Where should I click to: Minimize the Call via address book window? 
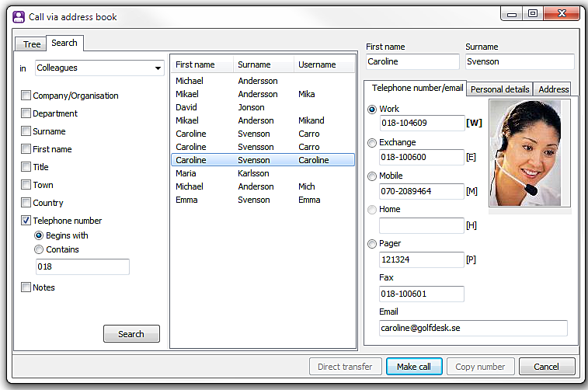click(x=512, y=14)
